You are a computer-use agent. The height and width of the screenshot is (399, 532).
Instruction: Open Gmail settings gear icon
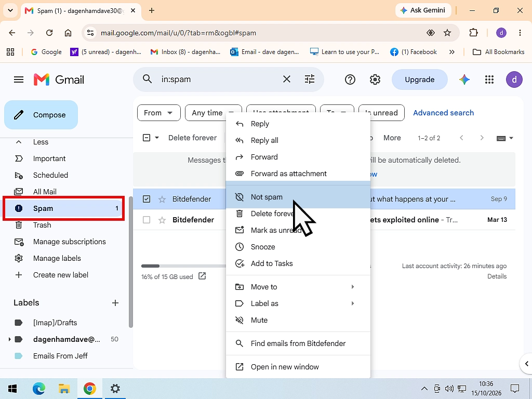click(375, 79)
